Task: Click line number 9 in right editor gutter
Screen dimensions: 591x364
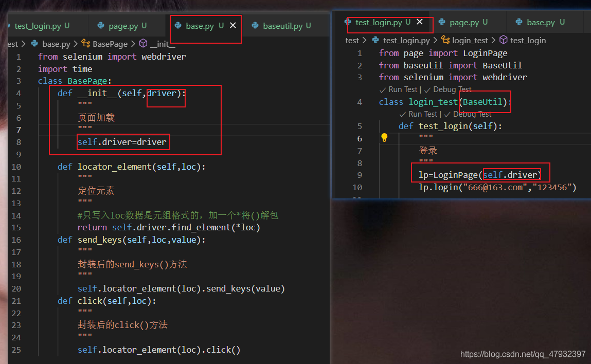Action: 360,175
